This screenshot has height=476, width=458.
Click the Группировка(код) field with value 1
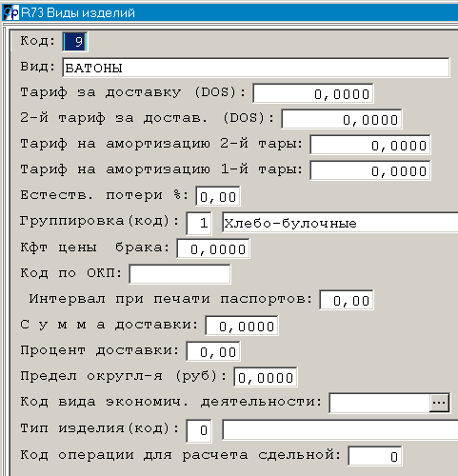199,224
